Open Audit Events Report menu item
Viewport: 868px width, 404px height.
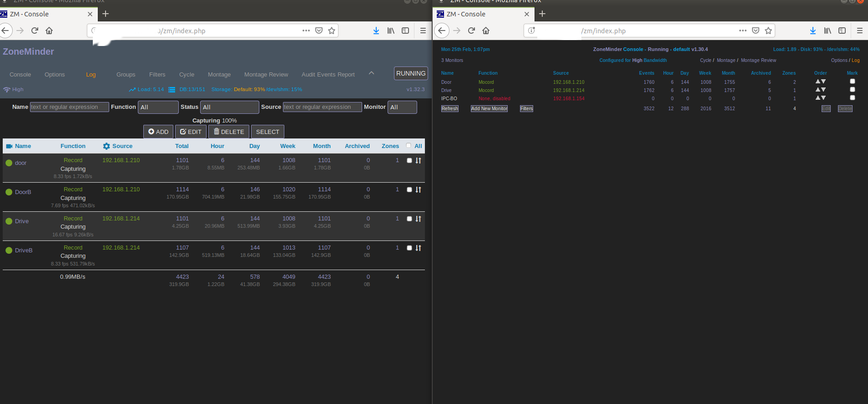pyautogui.click(x=328, y=75)
